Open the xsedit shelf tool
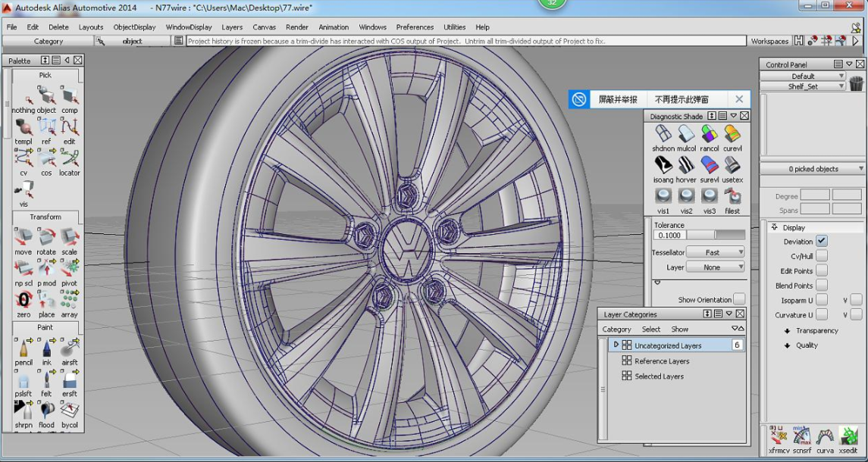This screenshot has height=462, width=868. [x=848, y=441]
